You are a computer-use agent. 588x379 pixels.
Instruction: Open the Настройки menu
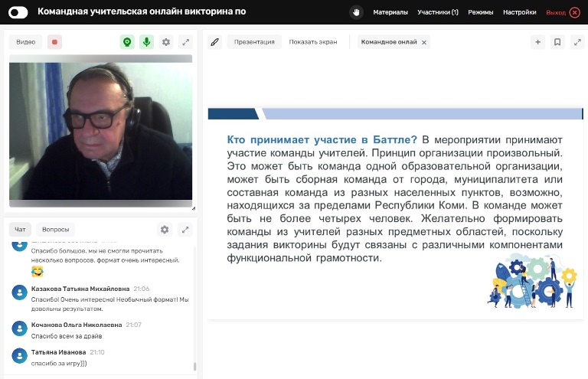coord(519,12)
